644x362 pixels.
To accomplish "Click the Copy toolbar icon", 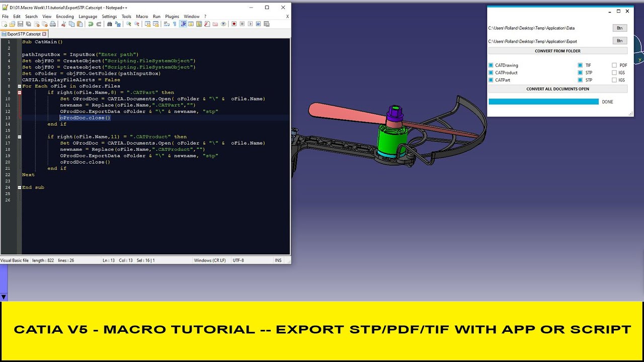I will tap(71, 24).
